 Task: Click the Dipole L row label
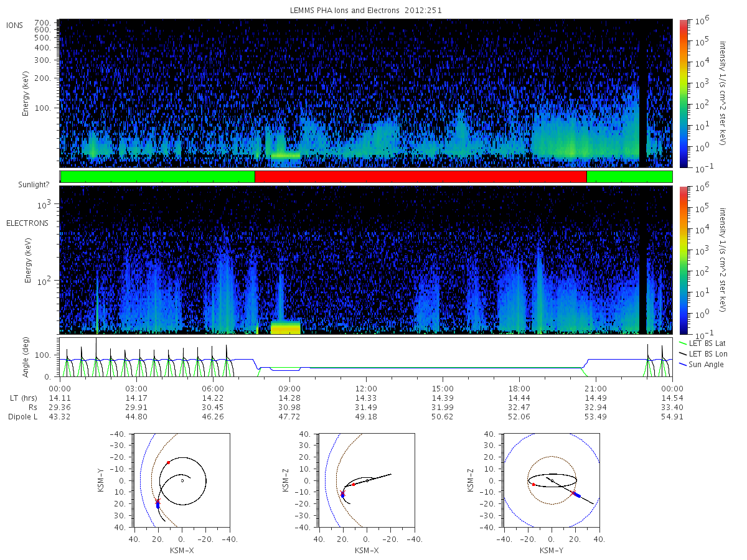(22, 417)
